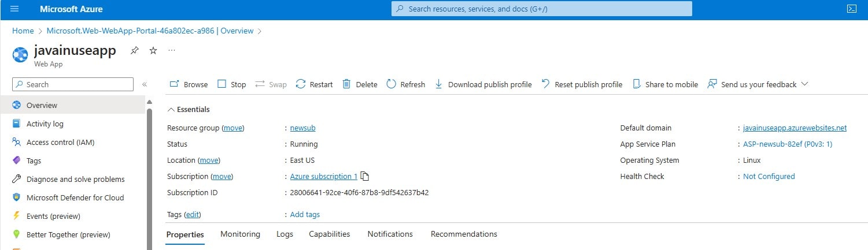This screenshot has width=868, height=250.
Task: Click move link next to Location
Action: (209, 161)
